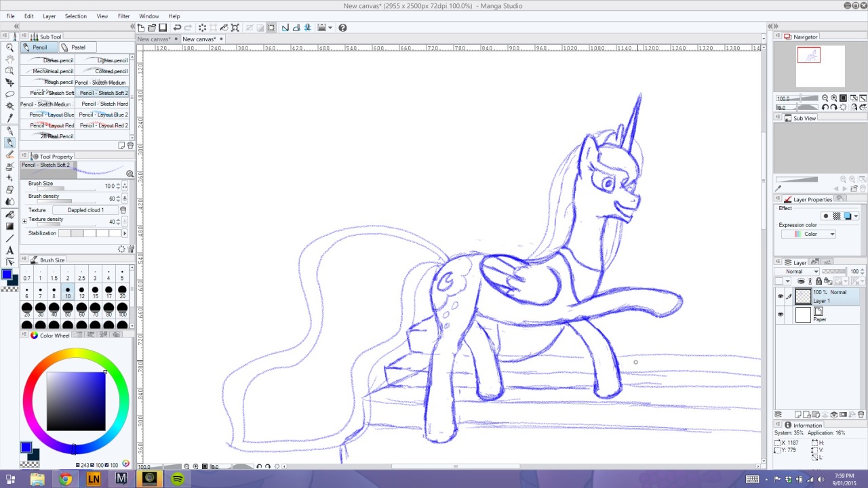
Task: Switch to Pastel sub tool group
Action: 78,47
